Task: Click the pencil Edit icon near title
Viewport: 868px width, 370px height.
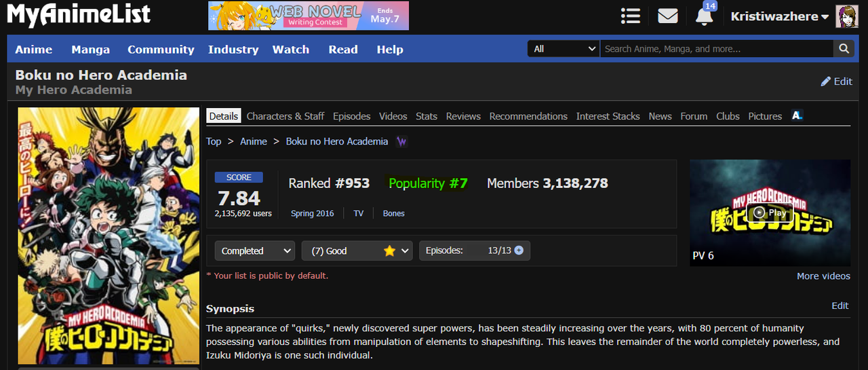Action: [837, 81]
